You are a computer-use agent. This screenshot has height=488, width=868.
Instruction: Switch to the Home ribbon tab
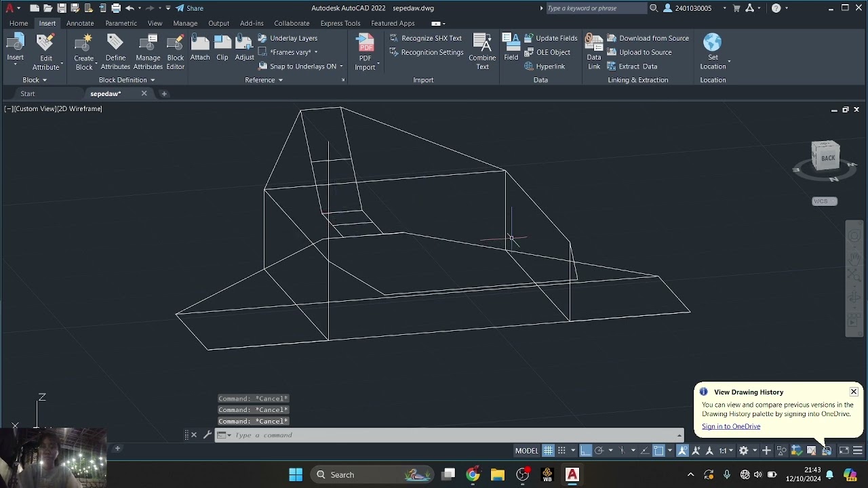point(18,23)
